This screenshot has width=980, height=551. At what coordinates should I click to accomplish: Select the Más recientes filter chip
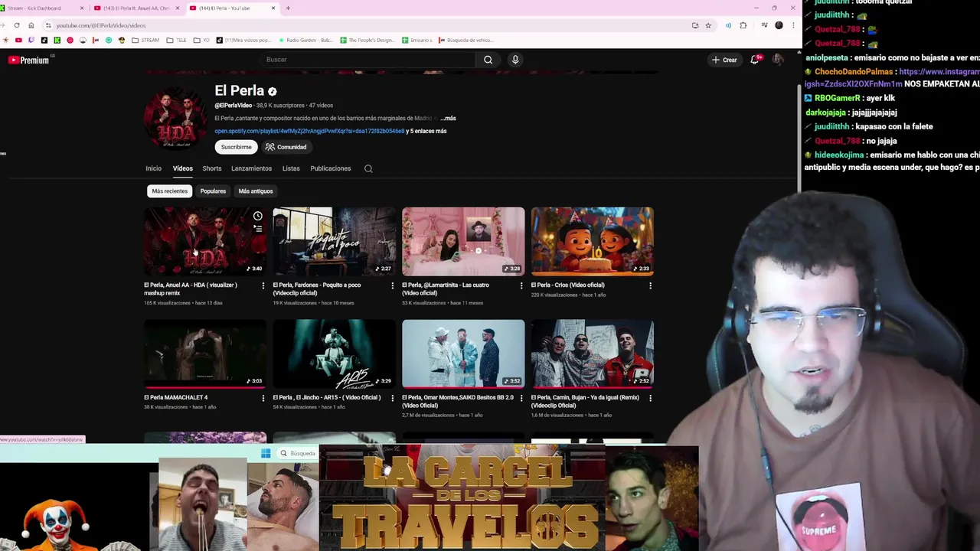click(x=169, y=191)
